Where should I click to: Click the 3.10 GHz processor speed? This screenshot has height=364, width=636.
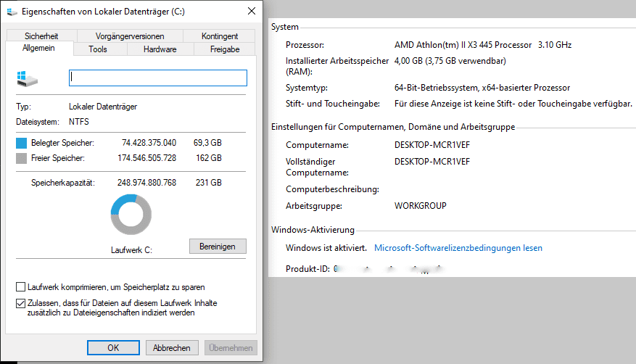click(555, 44)
